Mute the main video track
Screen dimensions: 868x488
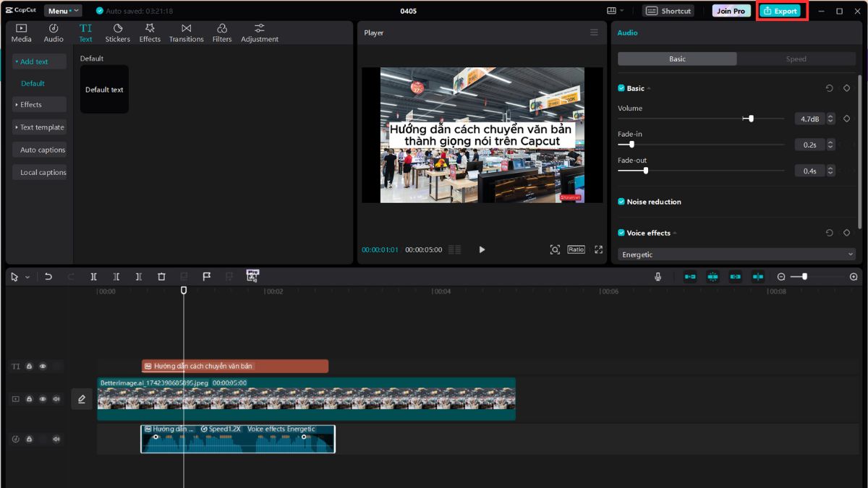click(56, 399)
